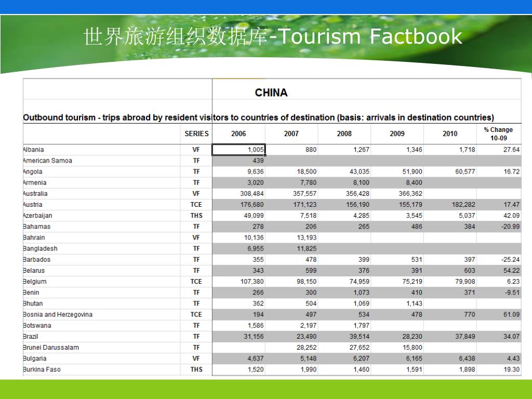Select American Samoa 2006 value 439
Image resolution: width=532 pixels, height=399 pixels.
258,161
